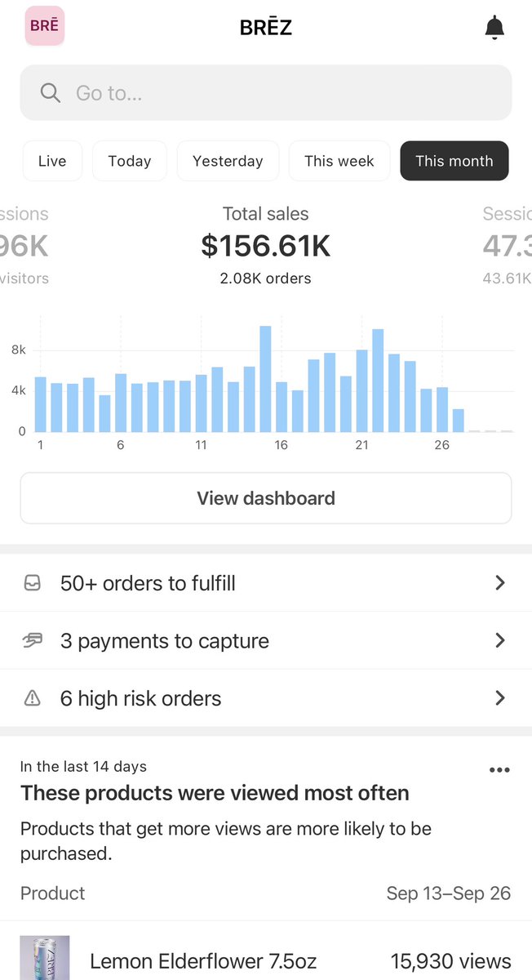The width and height of the screenshot is (532, 980).
Task: Tap chart bar for day 22
Action: (378, 381)
